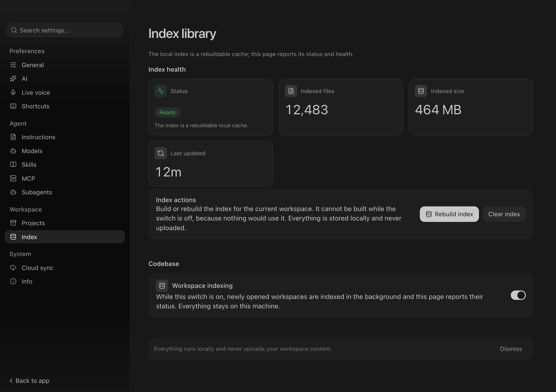
Task: Select Instructions under Agent
Action: click(x=65, y=137)
